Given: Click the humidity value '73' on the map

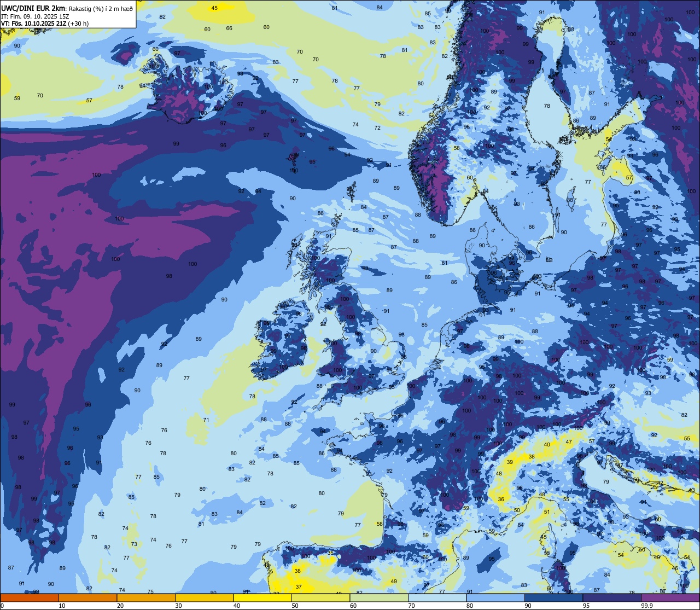Looking at the screenshot, I should tap(134, 544).
